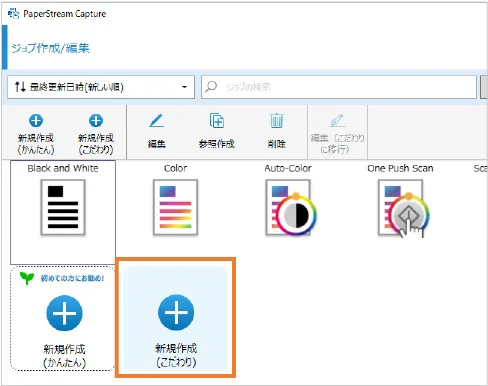Click the ジョブの検索 search field
This screenshot has height=386, width=488.
click(x=339, y=87)
